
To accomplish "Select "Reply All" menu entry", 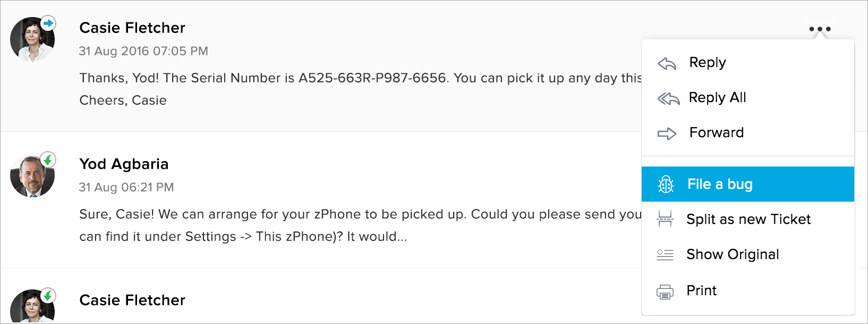I will [x=717, y=97].
